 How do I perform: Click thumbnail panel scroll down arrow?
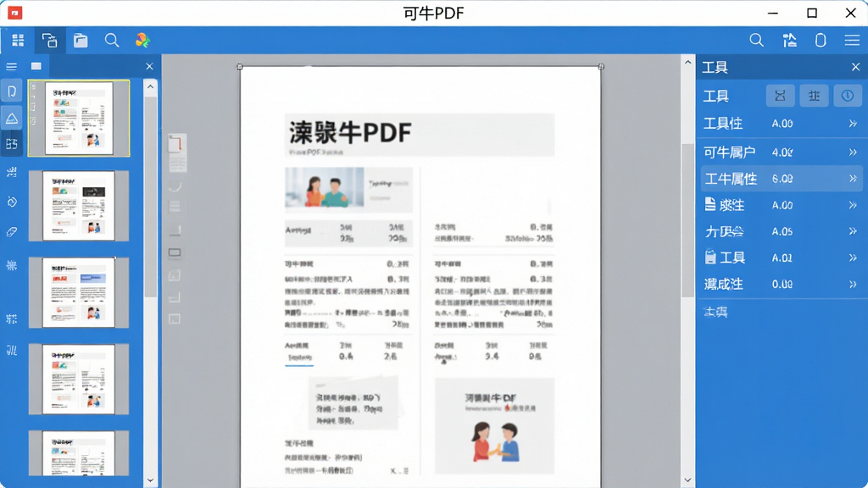coord(151,480)
